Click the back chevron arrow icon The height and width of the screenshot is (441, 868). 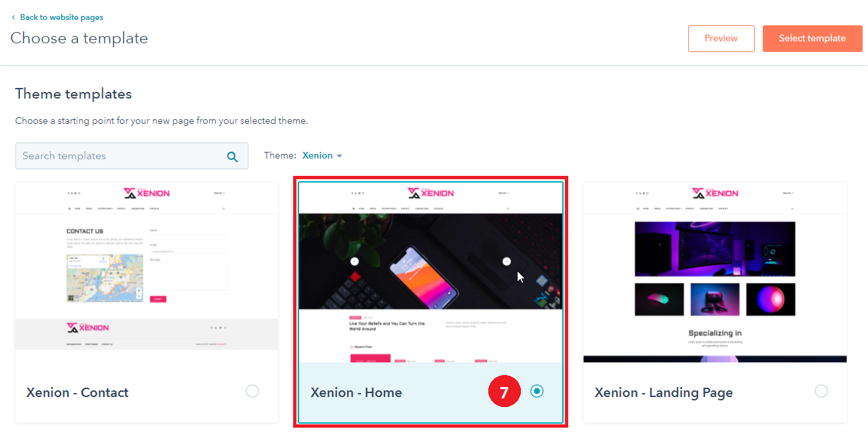coord(13,17)
